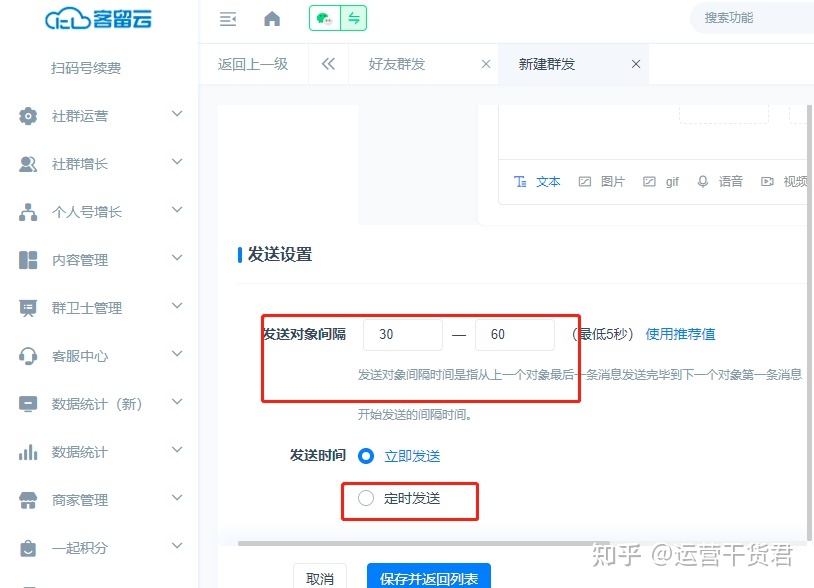Click the 群卫士管理 board icon

tap(28, 308)
